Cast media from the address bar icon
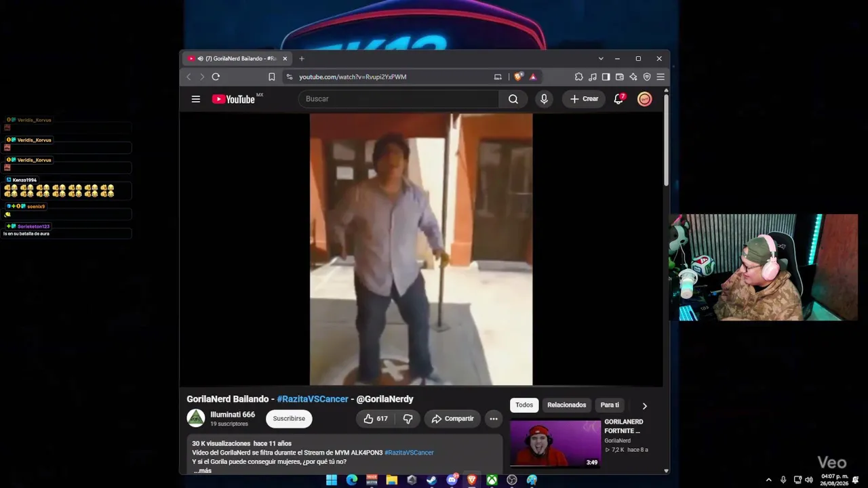Image resolution: width=868 pixels, height=488 pixels. [498, 77]
